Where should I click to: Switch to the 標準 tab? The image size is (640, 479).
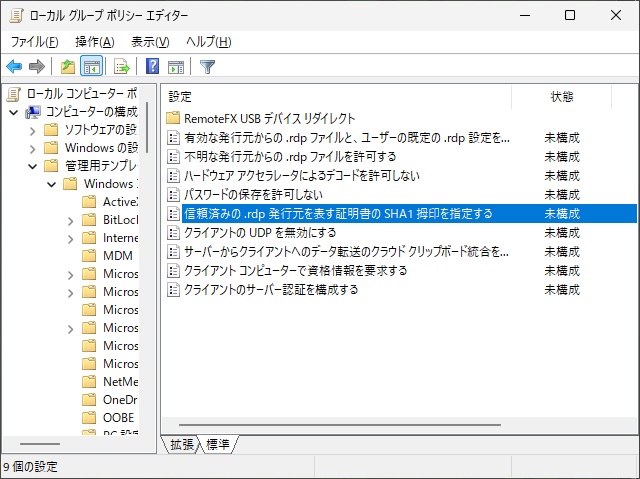click(218, 444)
